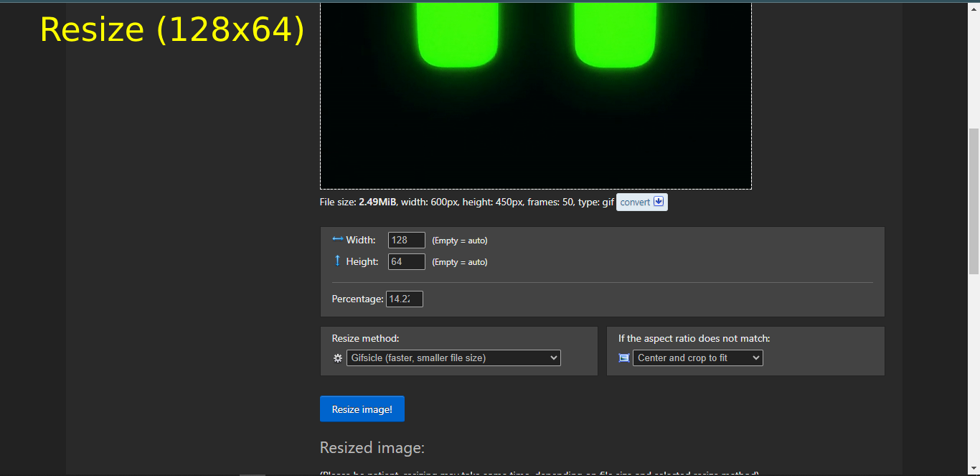The width and height of the screenshot is (980, 476).
Task: Click the gear icon beside the resize method dropdown
Action: pos(338,358)
